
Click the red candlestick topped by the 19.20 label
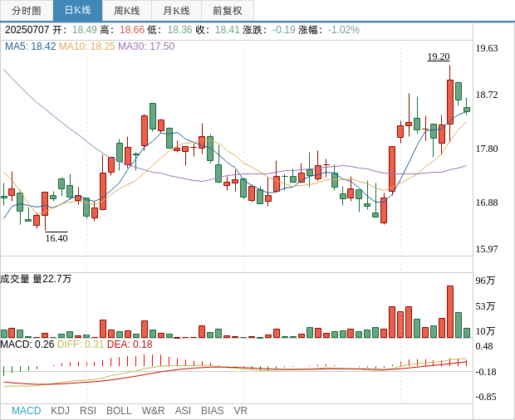pos(450,102)
